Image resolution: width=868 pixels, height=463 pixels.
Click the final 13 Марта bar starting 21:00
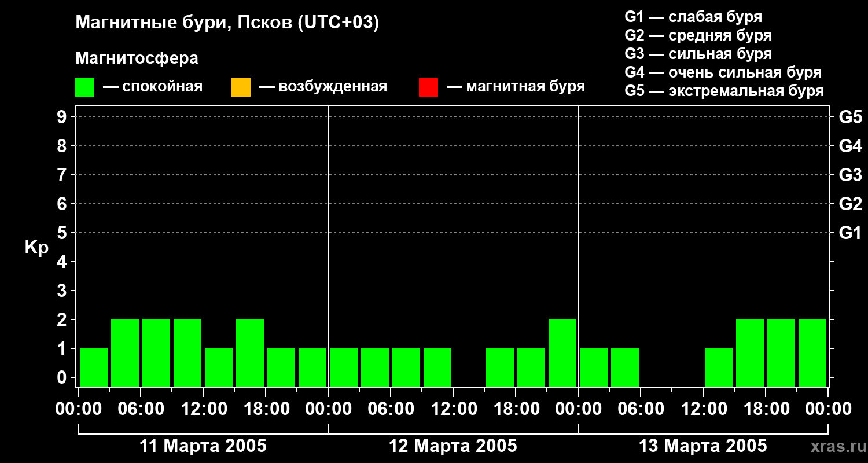click(x=812, y=352)
